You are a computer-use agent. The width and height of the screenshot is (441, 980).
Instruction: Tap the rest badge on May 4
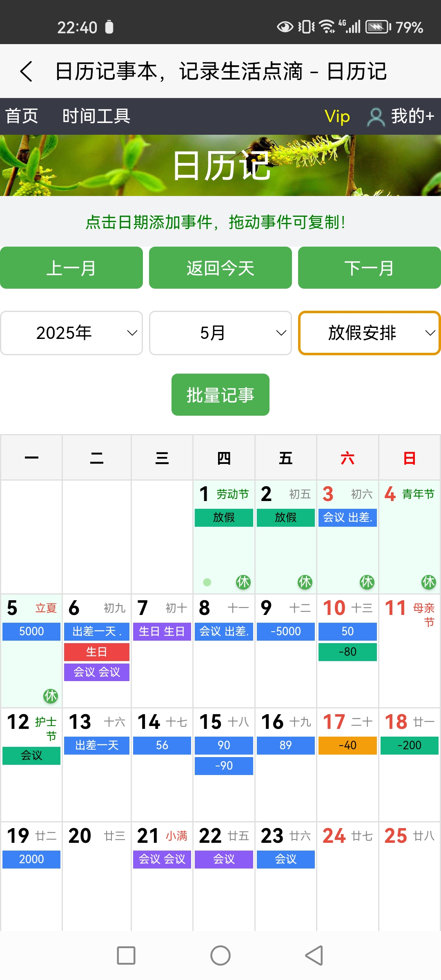[x=428, y=582]
